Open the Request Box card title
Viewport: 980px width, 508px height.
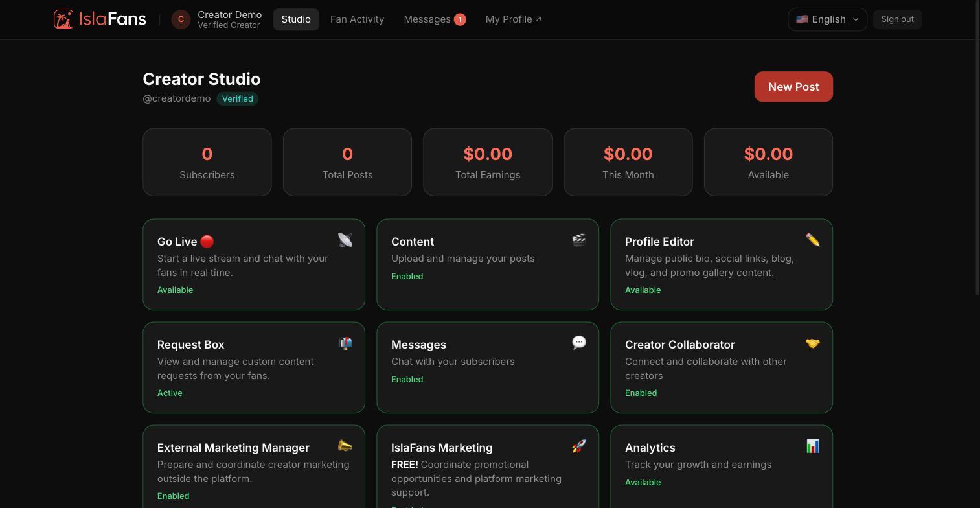tap(190, 345)
